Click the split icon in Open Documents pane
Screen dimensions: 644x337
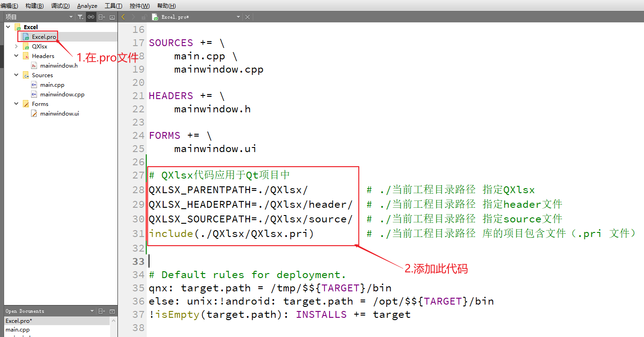click(102, 311)
